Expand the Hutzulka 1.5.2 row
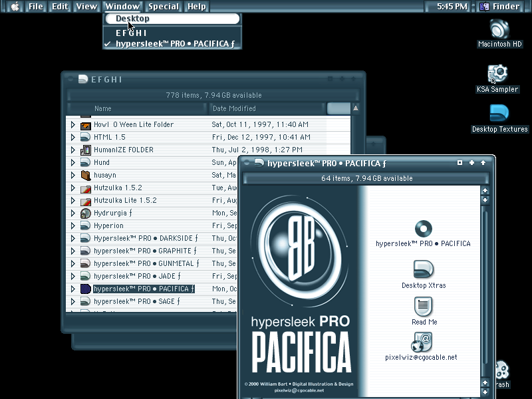Image resolution: width=532 pixels, height=399 pixels. pos(72,188)
